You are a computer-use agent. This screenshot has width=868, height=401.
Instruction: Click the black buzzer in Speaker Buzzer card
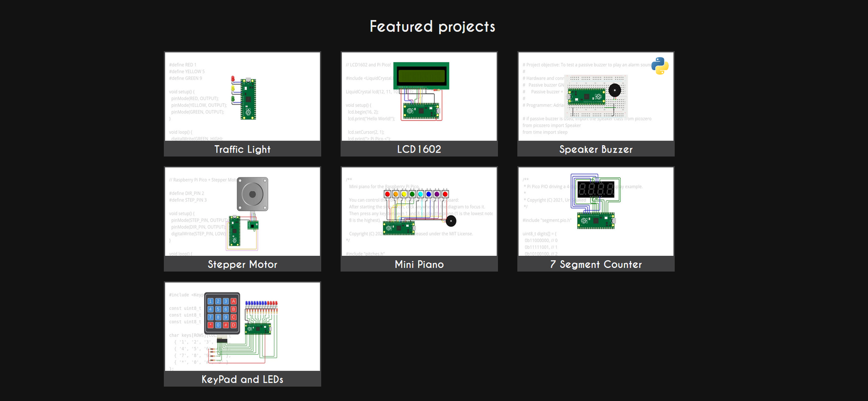614,90
